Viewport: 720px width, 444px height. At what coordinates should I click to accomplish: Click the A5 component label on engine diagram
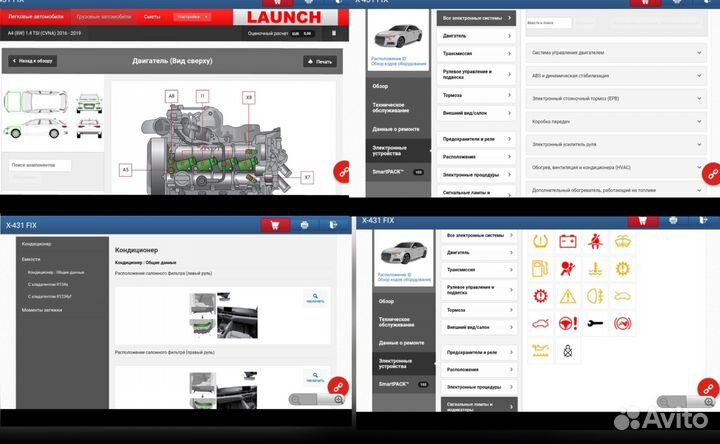(125, 170)
